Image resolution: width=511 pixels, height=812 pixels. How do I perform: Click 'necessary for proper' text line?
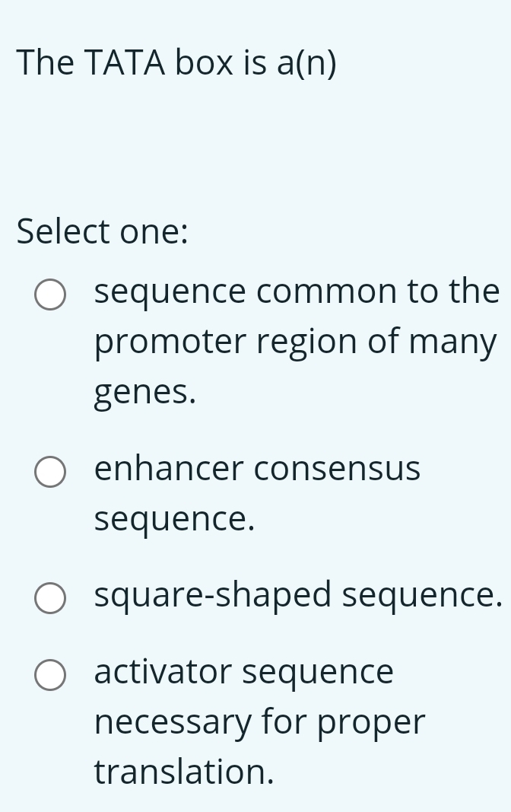click(259, 721)
